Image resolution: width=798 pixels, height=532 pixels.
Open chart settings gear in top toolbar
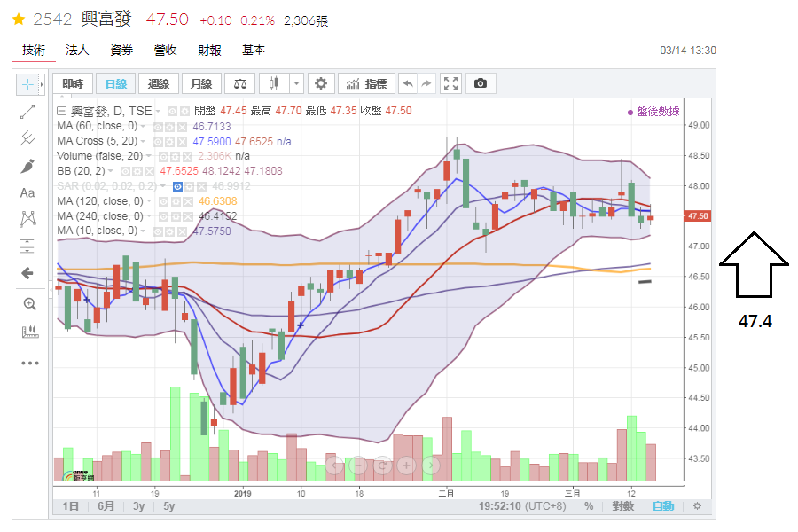[321, 83]
